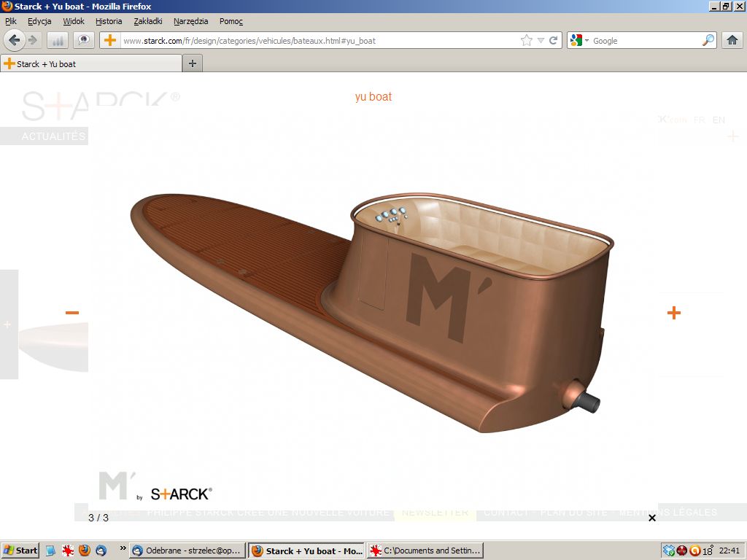The image size is (747, 560).
Task: Open the Plik menu
Action: 11,21
